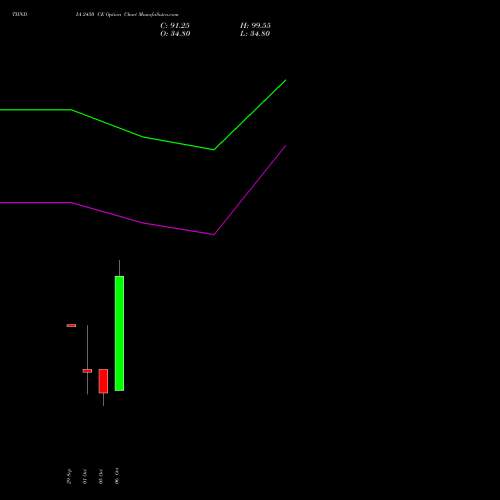
Task: Click the tall green 06 Oct candlestick
Action: pyautogui.click(x=119, y=333)
